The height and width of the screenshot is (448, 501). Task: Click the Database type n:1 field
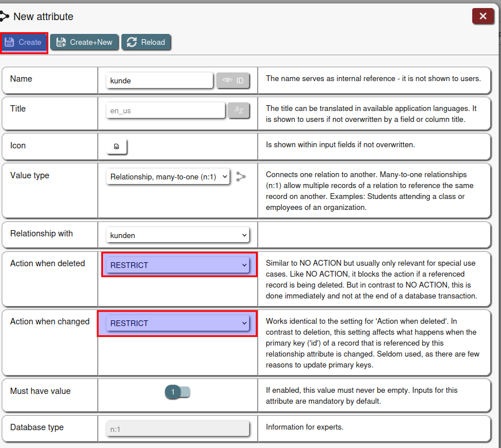178,428
